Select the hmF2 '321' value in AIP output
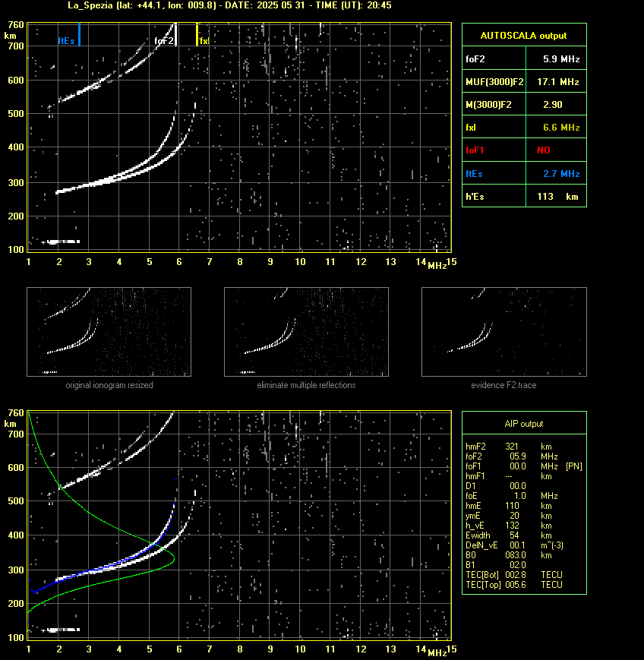 point(512,447)
